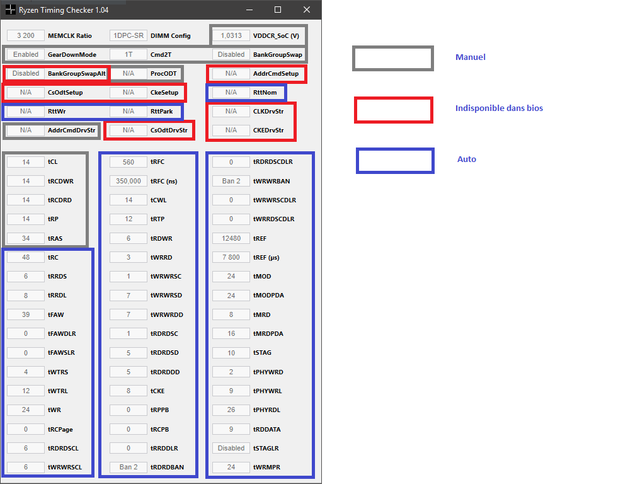The image size is (640, 484).
Task: Minimize the Ryzen Timing Checker window
Action: pos(249,9)
